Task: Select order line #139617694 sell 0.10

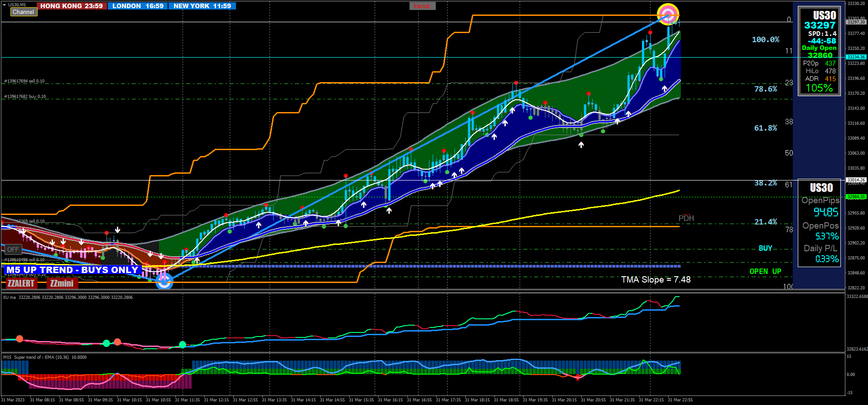Action: click(24, 81)
